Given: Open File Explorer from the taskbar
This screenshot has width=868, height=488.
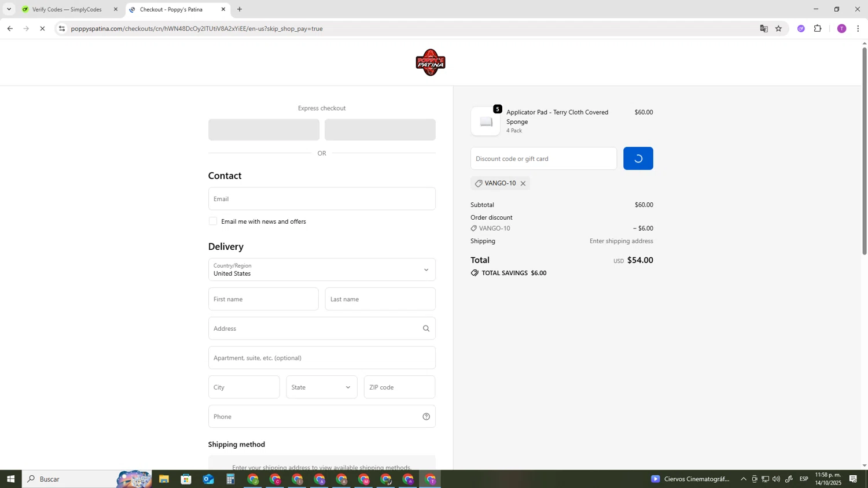Looking at the screenshot, I should 164,479.
